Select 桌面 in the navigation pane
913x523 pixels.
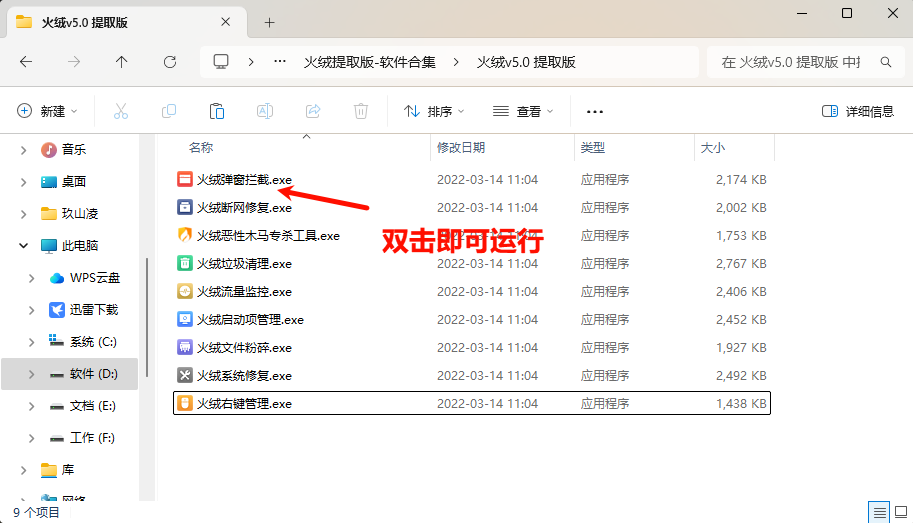click(x=73, y=182)
